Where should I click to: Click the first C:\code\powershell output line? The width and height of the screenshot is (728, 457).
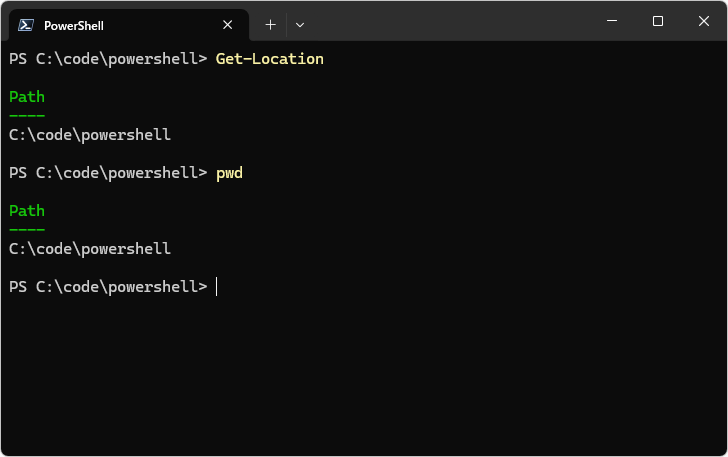90,135
